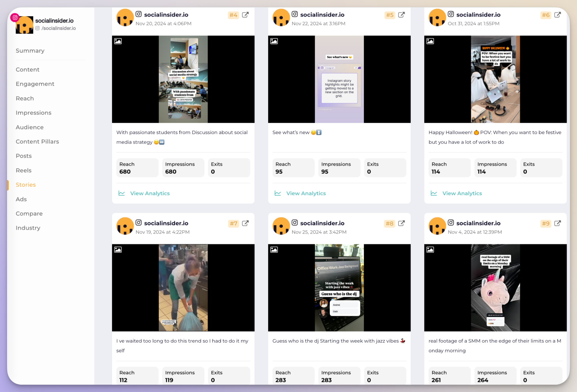This screenshot has height=392, width=577.
Task: Select the Industry section in sidebar
Action: 28,228
